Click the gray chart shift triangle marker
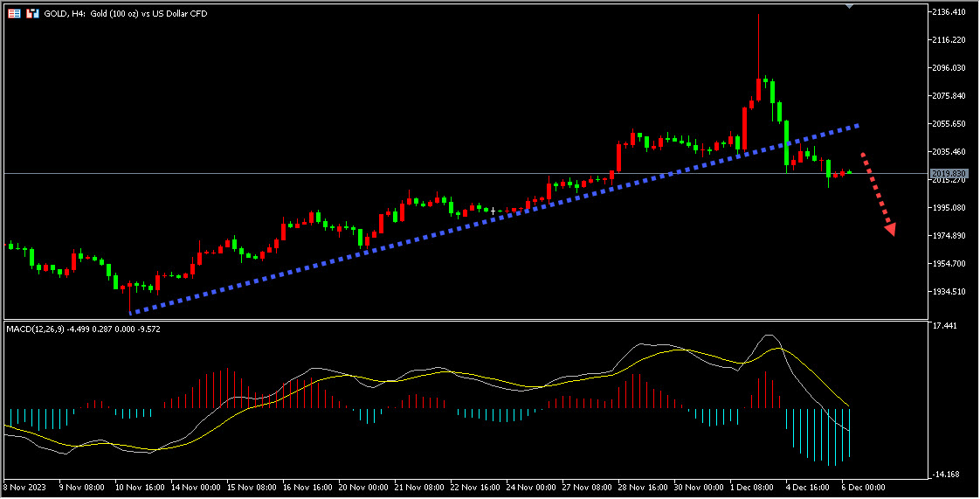Screen dimensions: 980x499 [x=849, y=5]
